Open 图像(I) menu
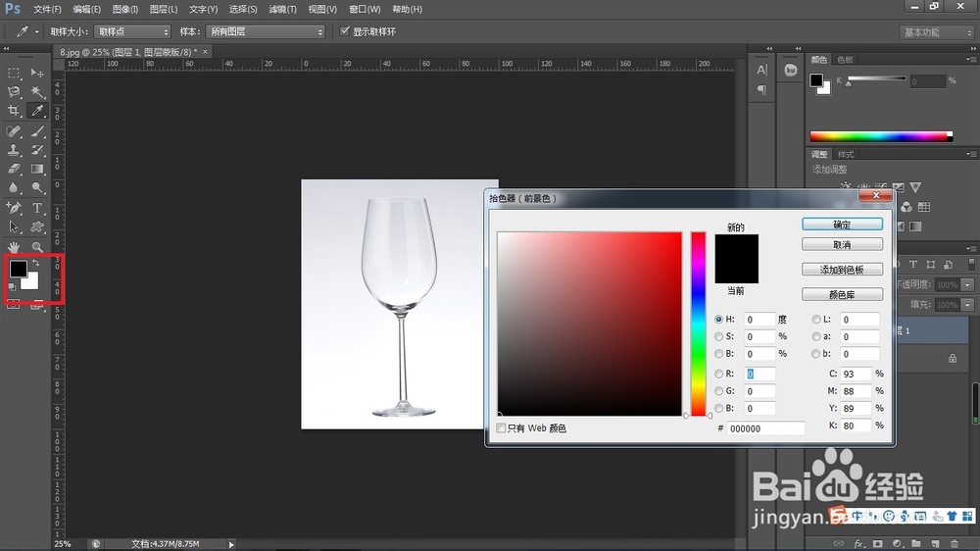The image size is (980, 551). click(125, 10)
